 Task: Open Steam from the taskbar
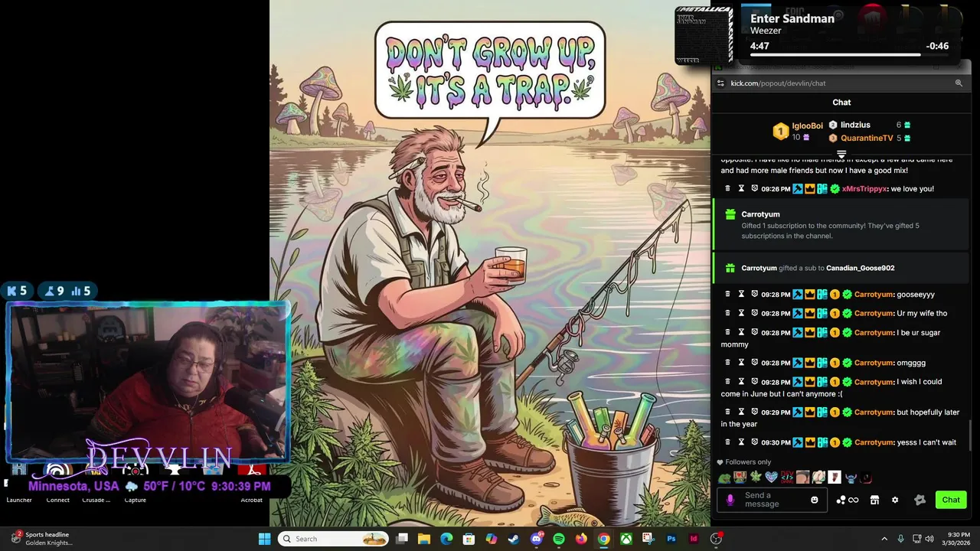tap(514, 539)
